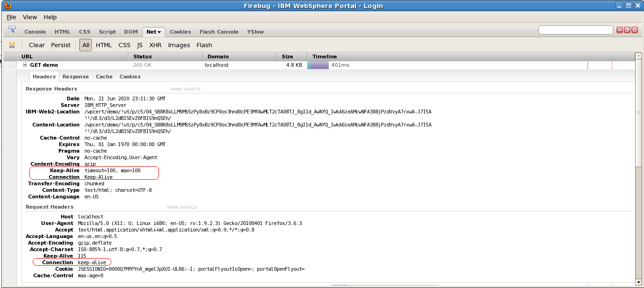Open view source for Response Headers
Screen dimensions: 644x288
click(185, 89)
